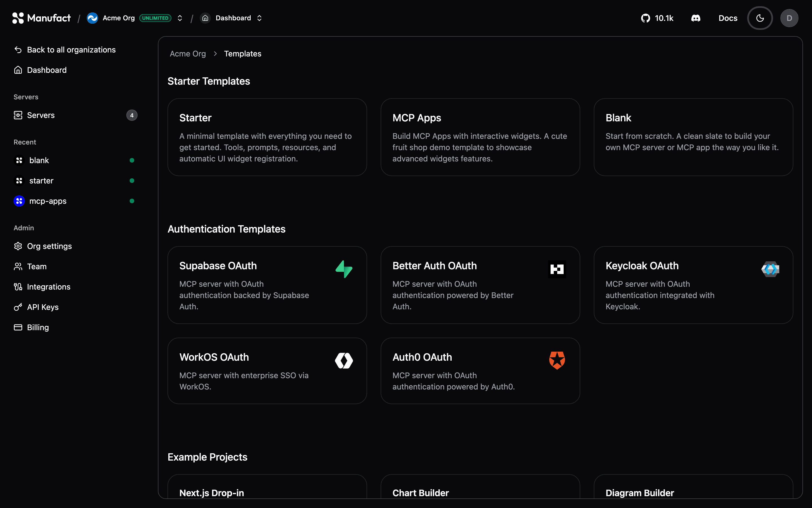
Task: Open Org settings
Action: pos(75,246)
